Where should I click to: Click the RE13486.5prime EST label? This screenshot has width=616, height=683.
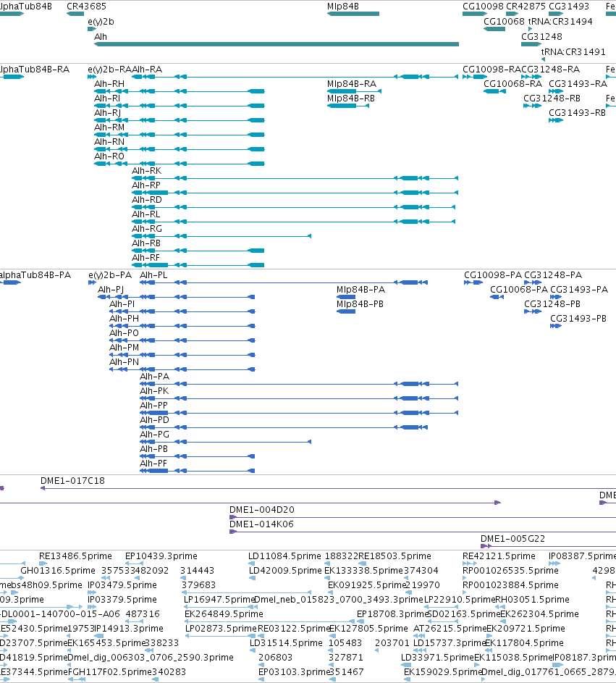tap(75, 556)
